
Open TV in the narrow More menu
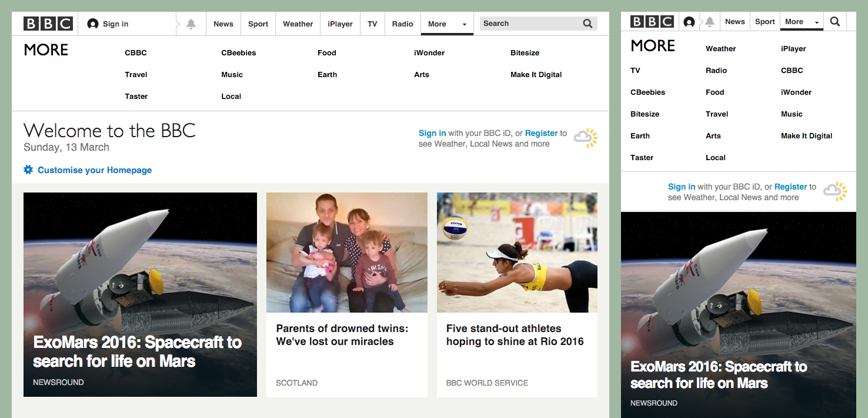[635, 71]
